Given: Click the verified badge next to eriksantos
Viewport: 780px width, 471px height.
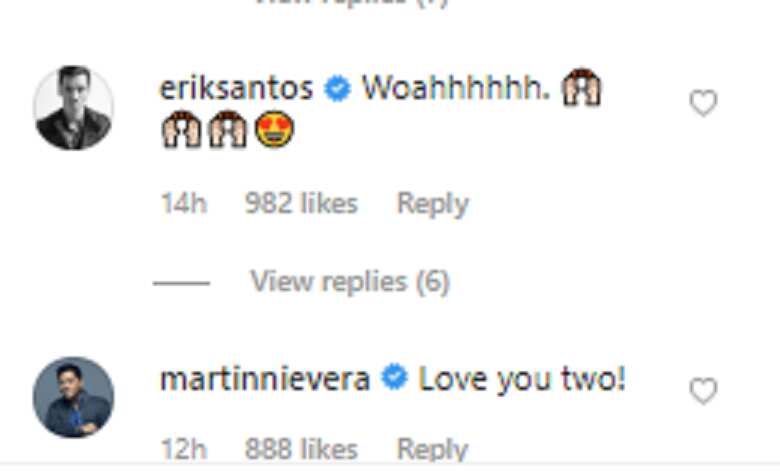Looking at the screenshot, I should [338, 89].
